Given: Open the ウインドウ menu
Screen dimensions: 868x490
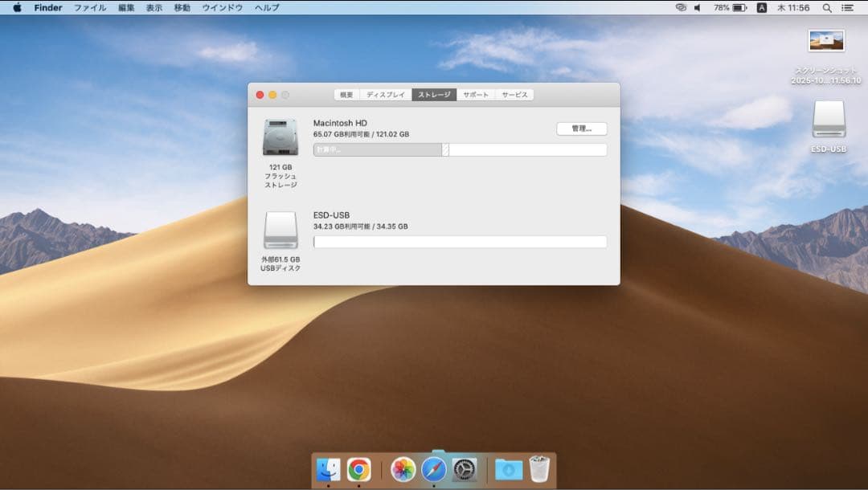Looking at the screenshot, I should click(x=222, y=8).
